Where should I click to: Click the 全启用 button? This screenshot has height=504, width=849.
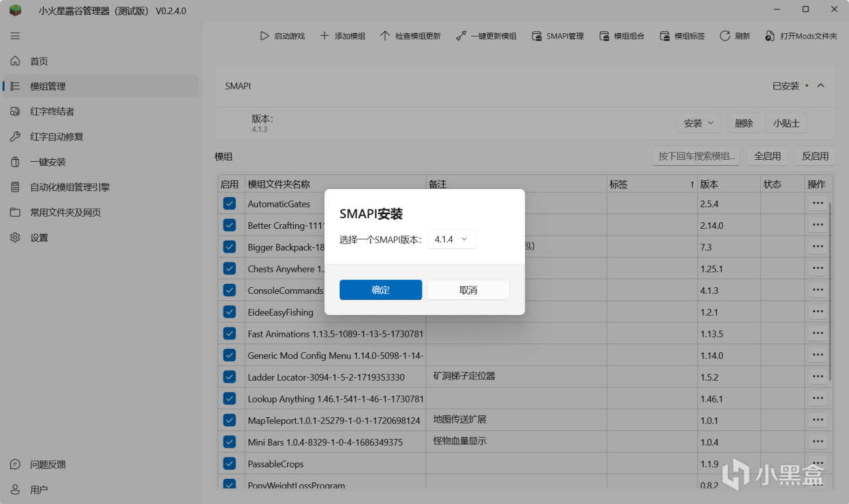pyautogui.click(x=767, y=157)
